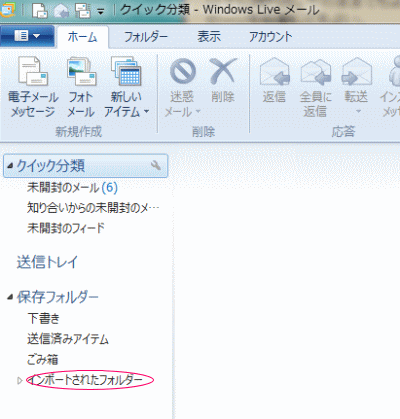This screenshot has height=419, width=400.
Task: Expand the インポートされたフォルダー node
Action: point(20,380)
